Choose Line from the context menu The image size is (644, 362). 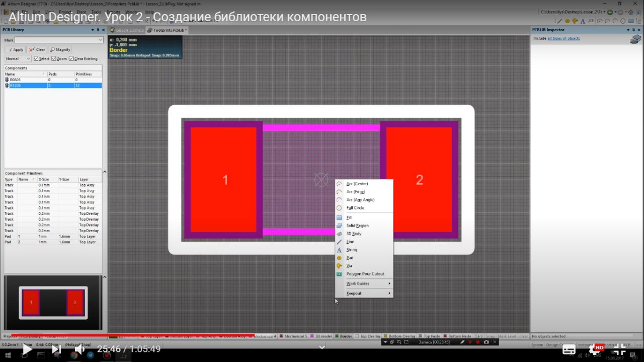364,242
